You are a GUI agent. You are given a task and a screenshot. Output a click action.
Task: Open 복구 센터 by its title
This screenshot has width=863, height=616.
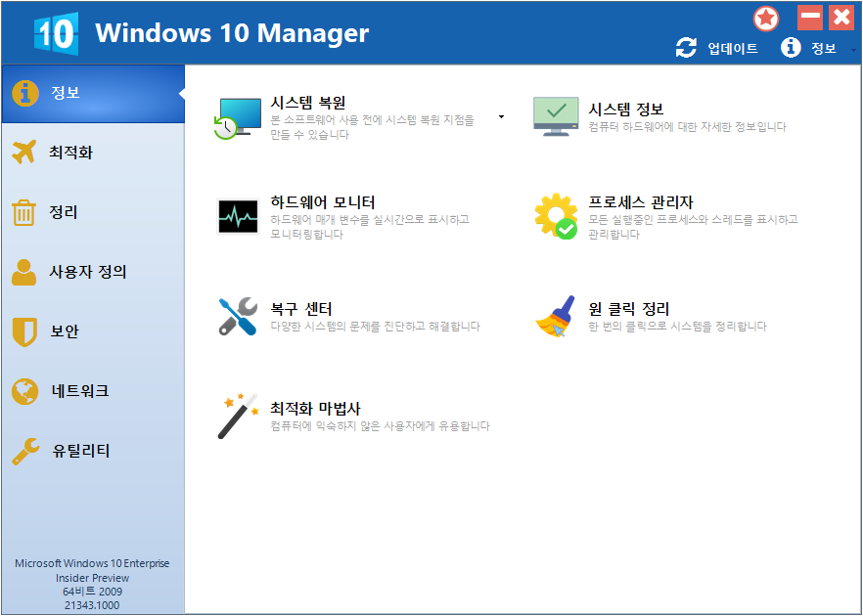(301, 309)
